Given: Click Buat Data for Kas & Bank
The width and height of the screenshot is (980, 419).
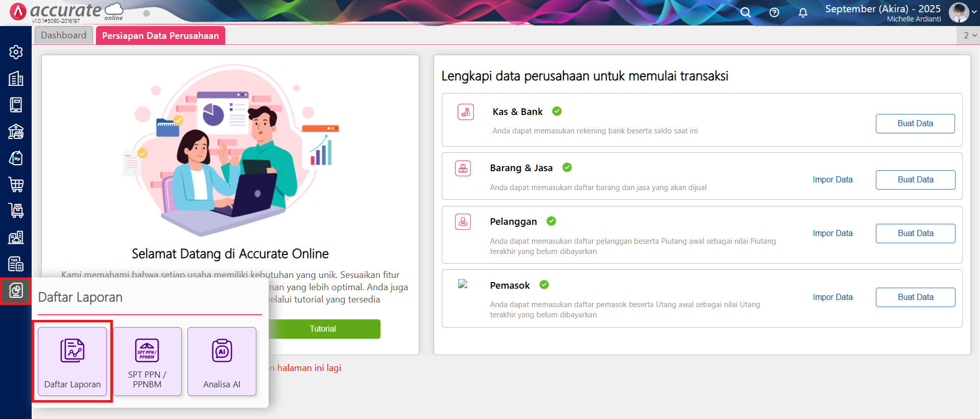Looking at the screenshot, I should point(915,124).
